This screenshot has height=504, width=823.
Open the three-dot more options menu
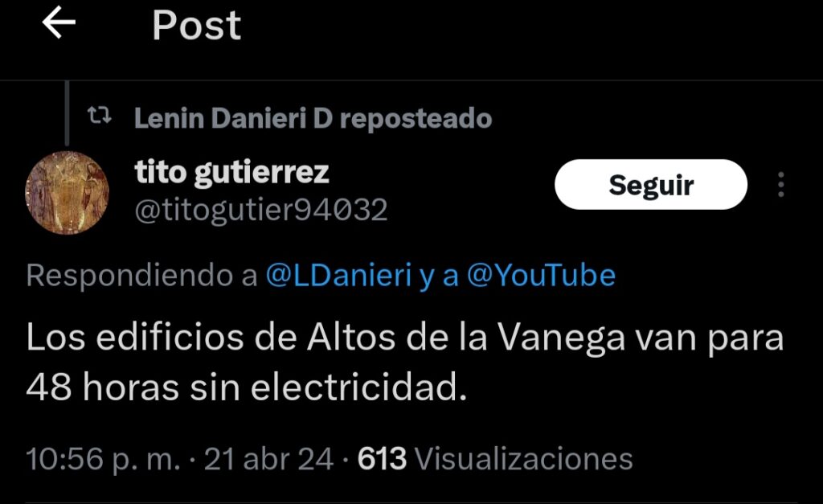click(781, 184)
